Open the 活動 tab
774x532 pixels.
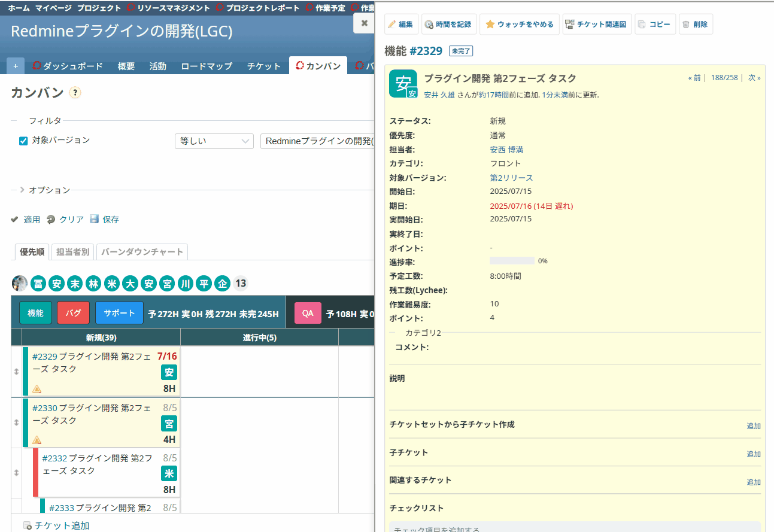point(158,66)
